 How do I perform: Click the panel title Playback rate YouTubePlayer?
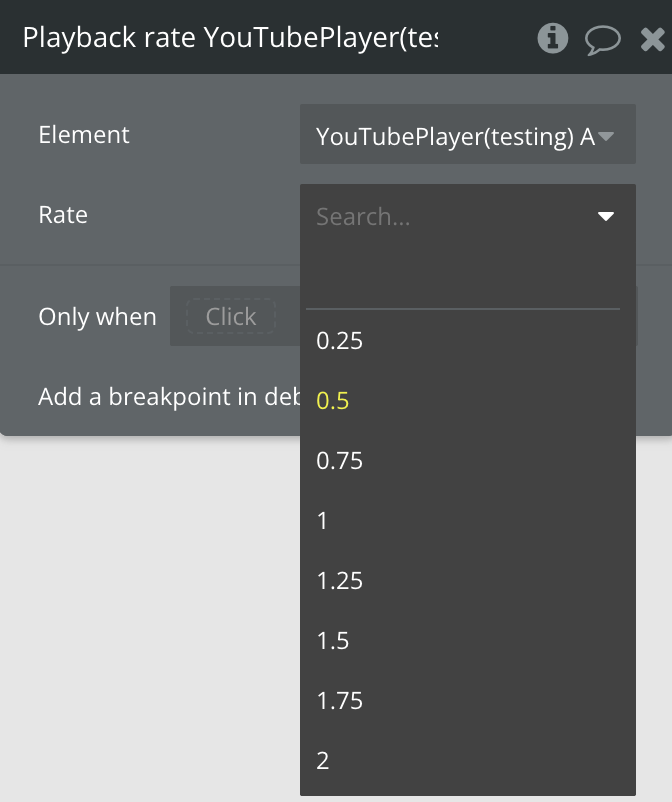[x=230, y=39]
